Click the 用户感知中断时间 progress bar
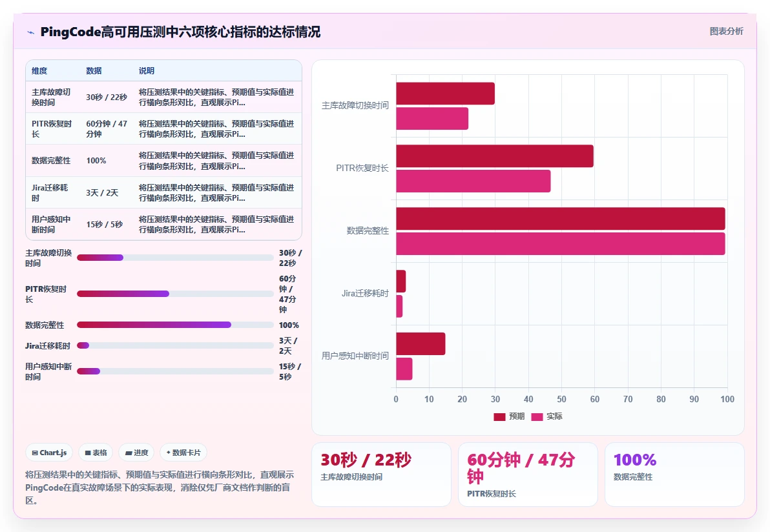This screenshot has height=532, width=770. pos(175,371)
